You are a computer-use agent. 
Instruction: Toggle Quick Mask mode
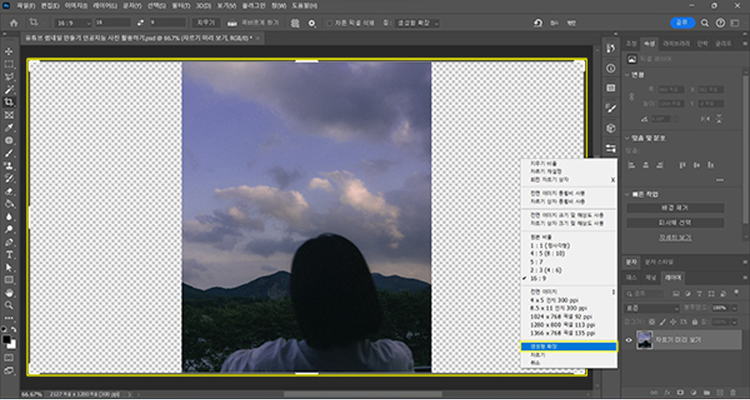pos(9,357)
